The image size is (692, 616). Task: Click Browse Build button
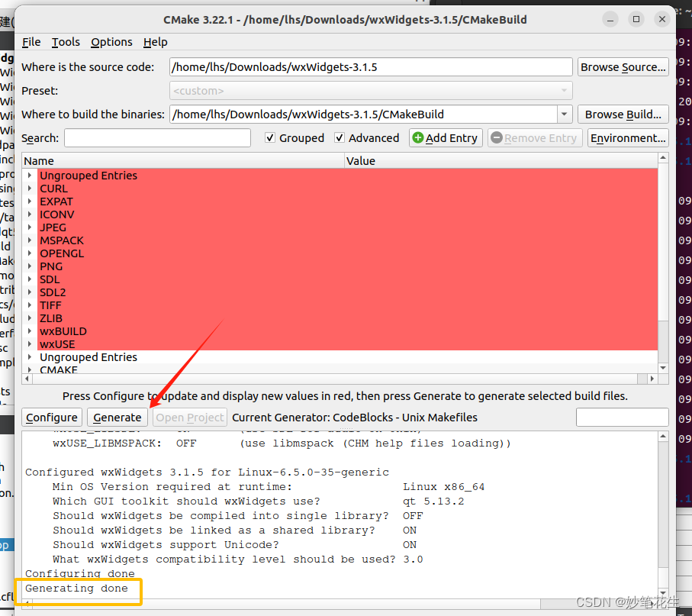point(623,114)
